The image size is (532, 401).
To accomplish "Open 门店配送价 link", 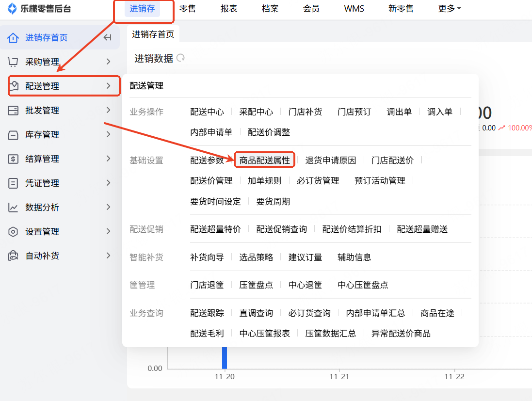I will pyautogui.click(x=392, y=160).
